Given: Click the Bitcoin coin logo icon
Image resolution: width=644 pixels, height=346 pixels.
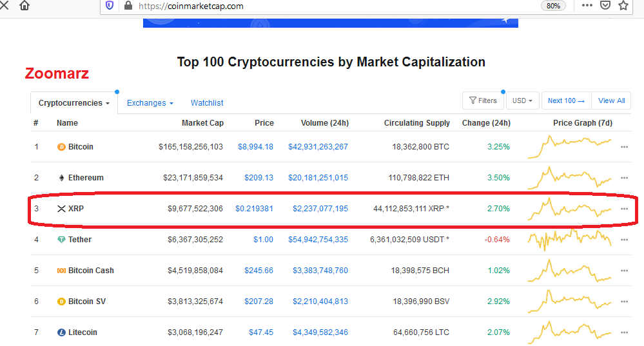Looking at the screenshot, I should pyautogui.click(x=61, y=147).
